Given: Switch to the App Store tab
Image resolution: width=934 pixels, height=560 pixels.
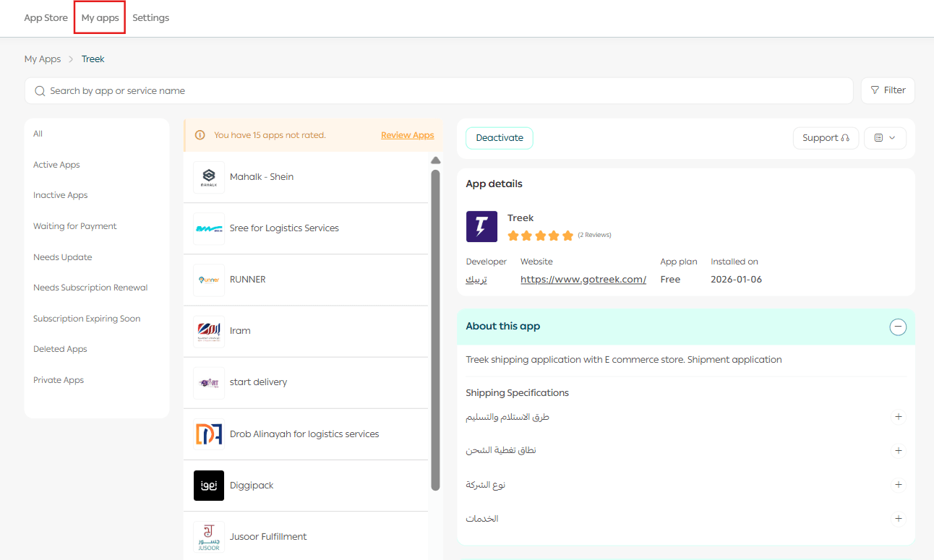Looking at the screenshot, I should 46,18.
